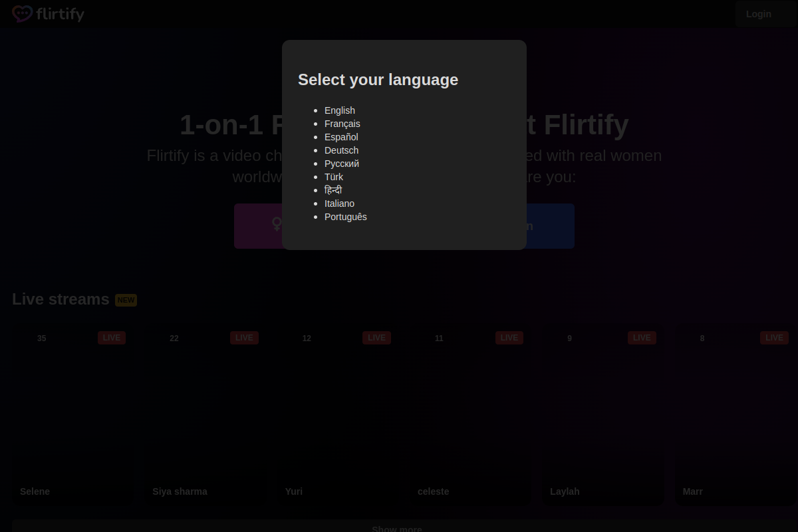Viewport: 798px width, 532px height.
Task: Click the viewer count 35 on Selene's stream
Action: pos(41,338)
